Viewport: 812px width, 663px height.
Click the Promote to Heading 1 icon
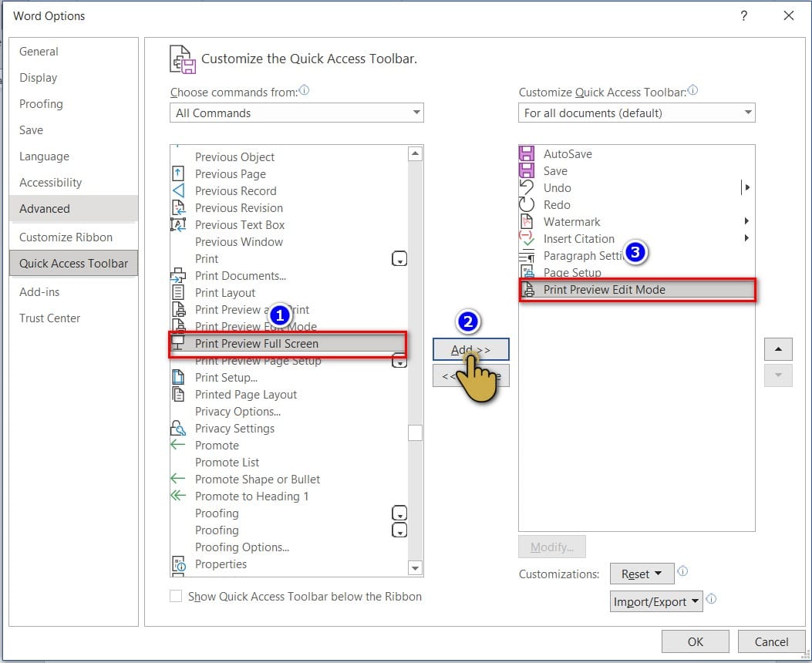[177, 495]
